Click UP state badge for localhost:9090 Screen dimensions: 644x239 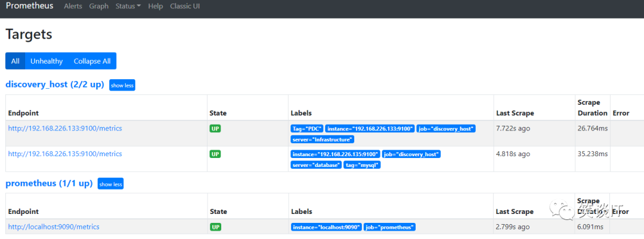(x=215, y=227)
